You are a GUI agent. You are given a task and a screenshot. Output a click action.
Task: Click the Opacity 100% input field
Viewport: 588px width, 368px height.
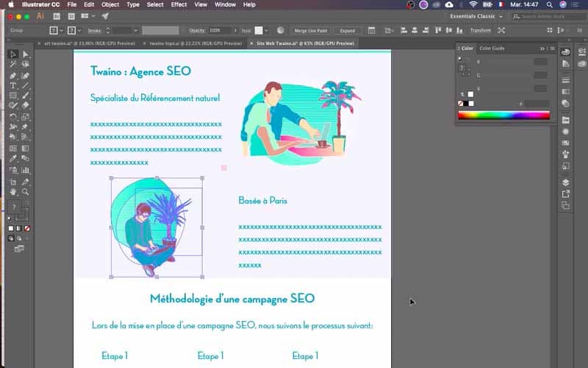tap(220, 30)
